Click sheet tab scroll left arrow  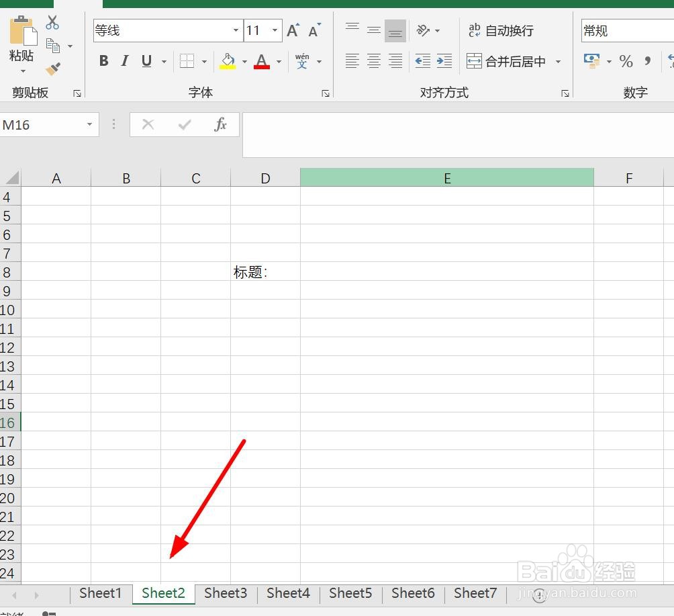[15, 595]
